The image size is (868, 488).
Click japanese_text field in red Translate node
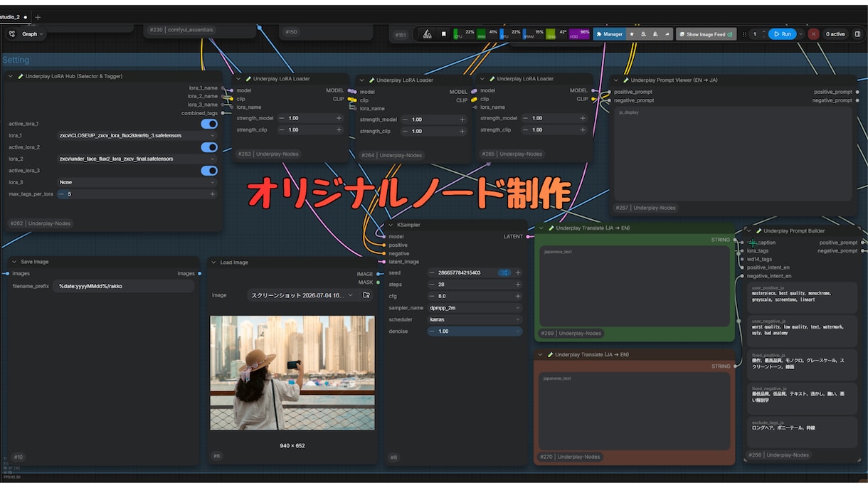[x=634, y=411]
